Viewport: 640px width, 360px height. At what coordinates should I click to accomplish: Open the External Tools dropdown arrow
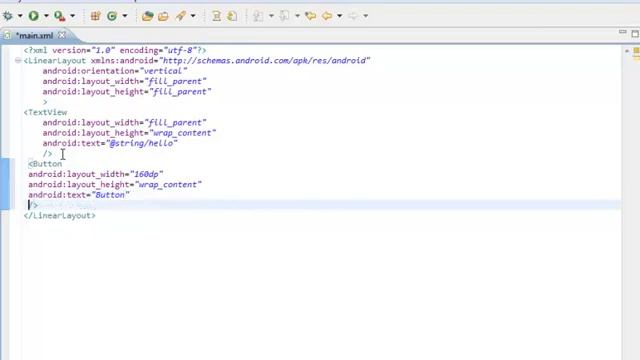pos(72,16)
